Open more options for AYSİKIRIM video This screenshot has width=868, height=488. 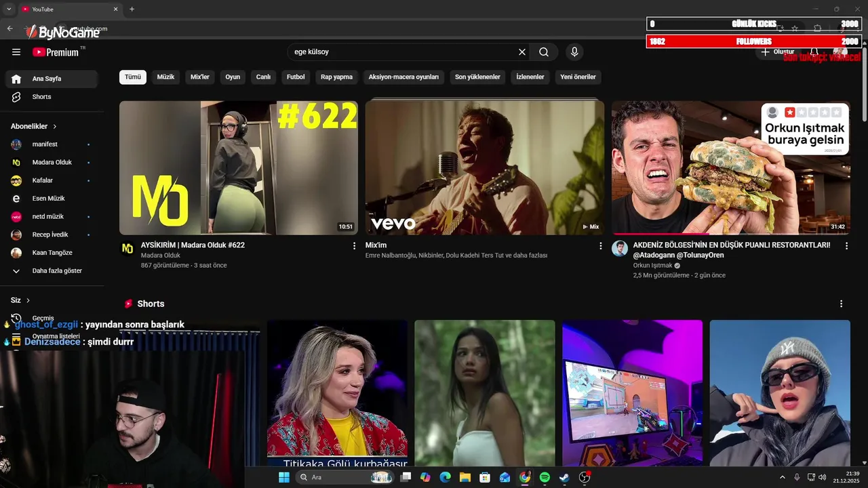pos(354,246)
